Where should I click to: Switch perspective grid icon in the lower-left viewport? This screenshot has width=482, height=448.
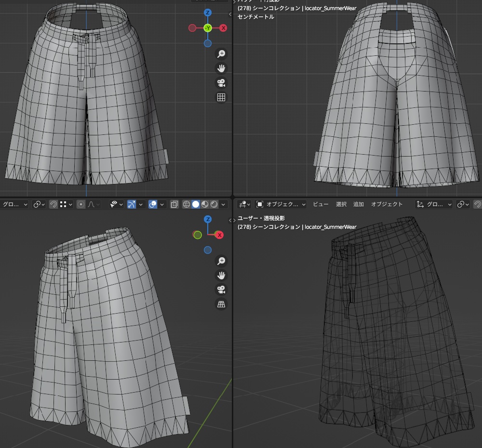pos(221,304)
